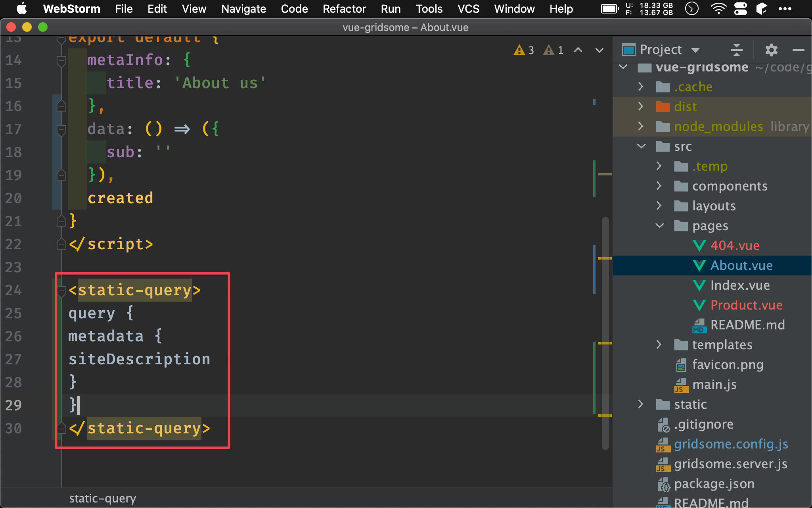Viewport: 812px width, 508px height.
Task: Select favicon.png in project tree
Action: [728, 365]
